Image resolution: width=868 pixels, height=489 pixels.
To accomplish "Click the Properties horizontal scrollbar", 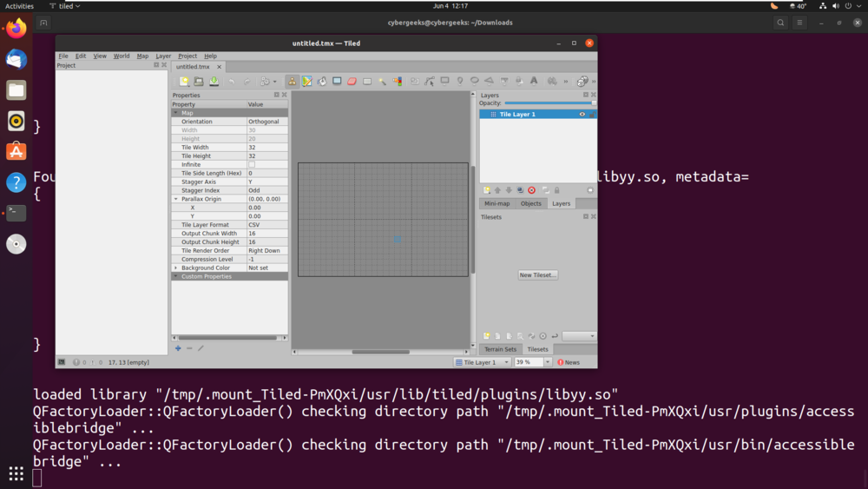I will (230, 338).
